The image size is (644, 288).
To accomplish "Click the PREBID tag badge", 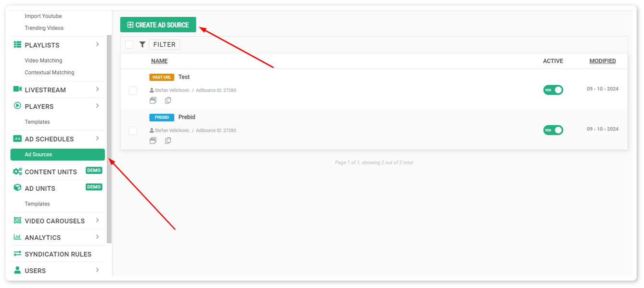I will pos(162,118).
